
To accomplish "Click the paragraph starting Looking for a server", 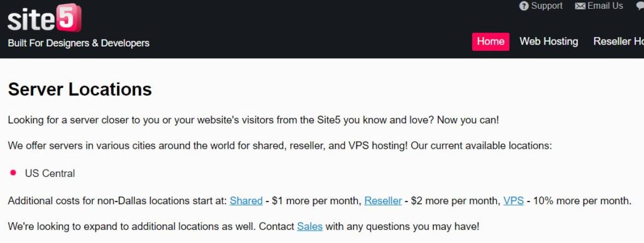I will tap(253, 121).
